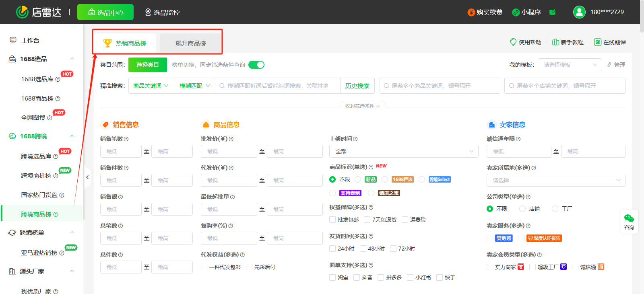Check the 批发包邮 checkbox
644x294 pixels.
click(332, 220)
